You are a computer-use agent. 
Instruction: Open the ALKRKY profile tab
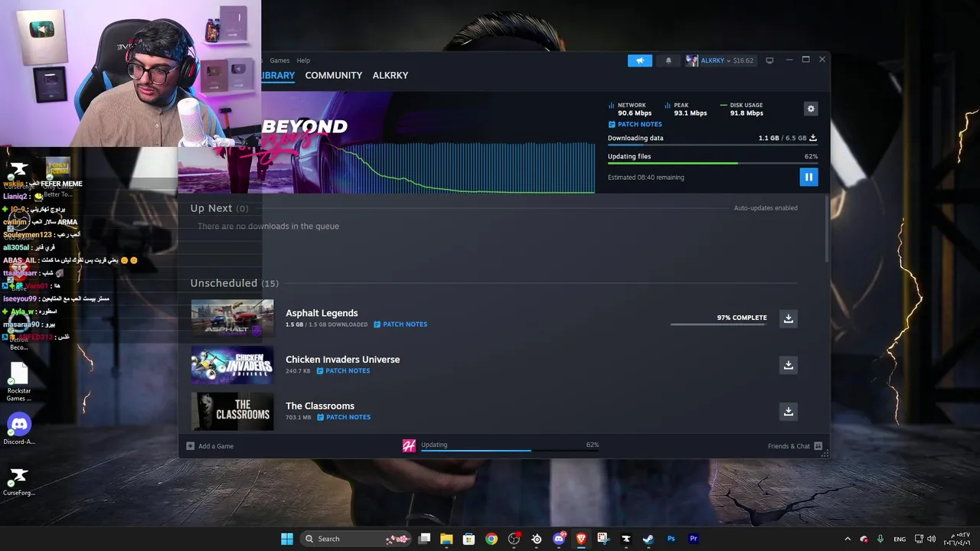(x=390, y=75)
